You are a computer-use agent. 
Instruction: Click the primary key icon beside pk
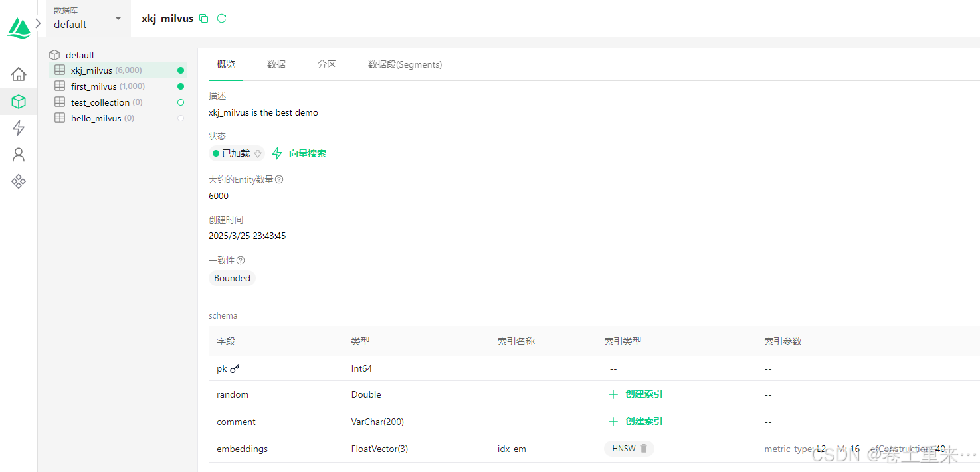point(235,368)
